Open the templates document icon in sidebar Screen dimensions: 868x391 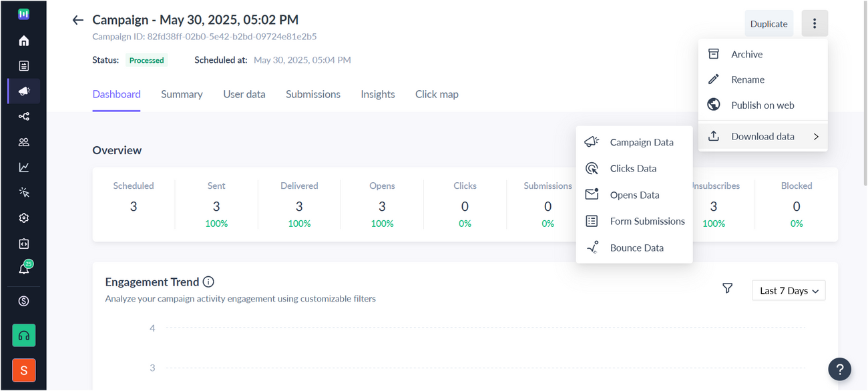pyautogui.click(x=24, y=65)
